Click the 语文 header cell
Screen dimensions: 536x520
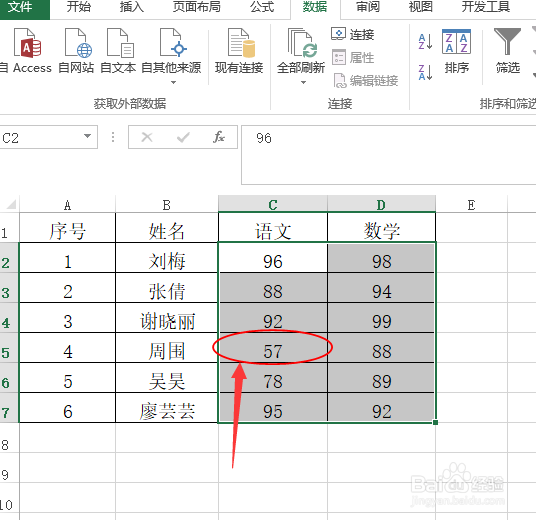(x=273, y=228)
